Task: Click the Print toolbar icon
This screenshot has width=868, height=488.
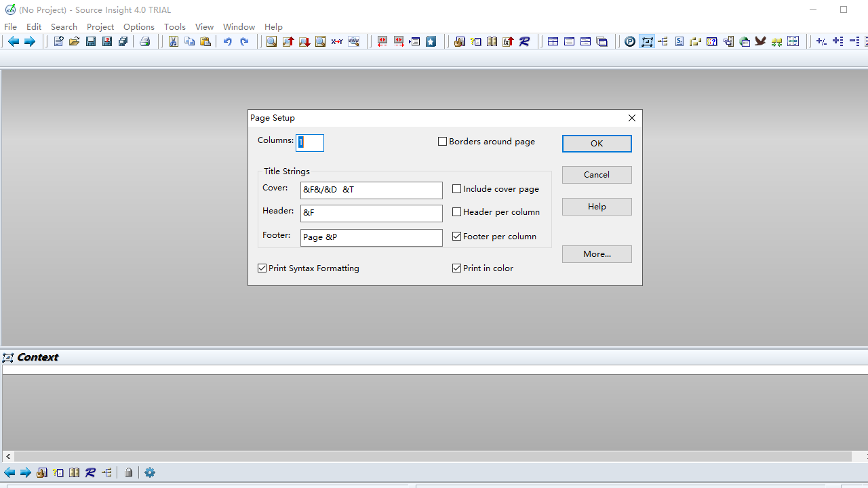Action: (144, 41)
